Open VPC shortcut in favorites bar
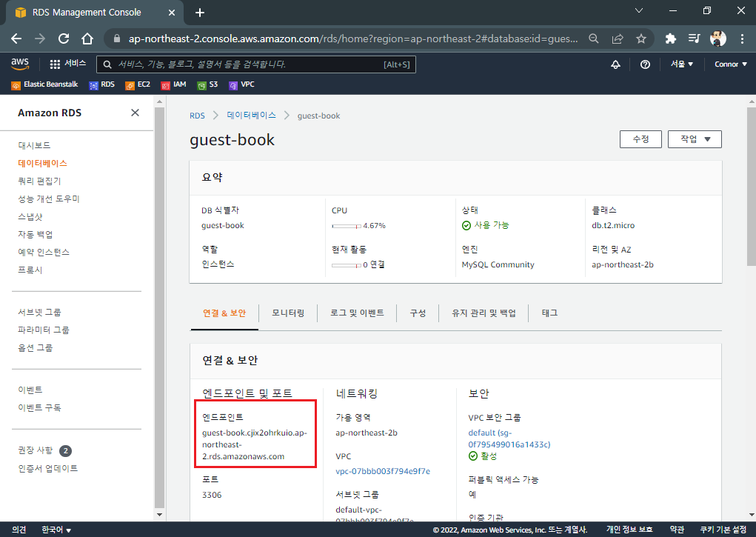The width and height of the screenshot is (756, 537). [x=241, y=84]
